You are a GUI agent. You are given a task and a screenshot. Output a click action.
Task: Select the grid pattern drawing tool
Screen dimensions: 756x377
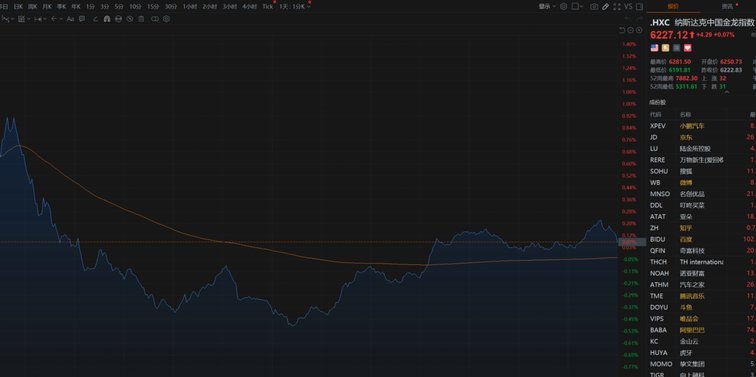pos(21,19)
